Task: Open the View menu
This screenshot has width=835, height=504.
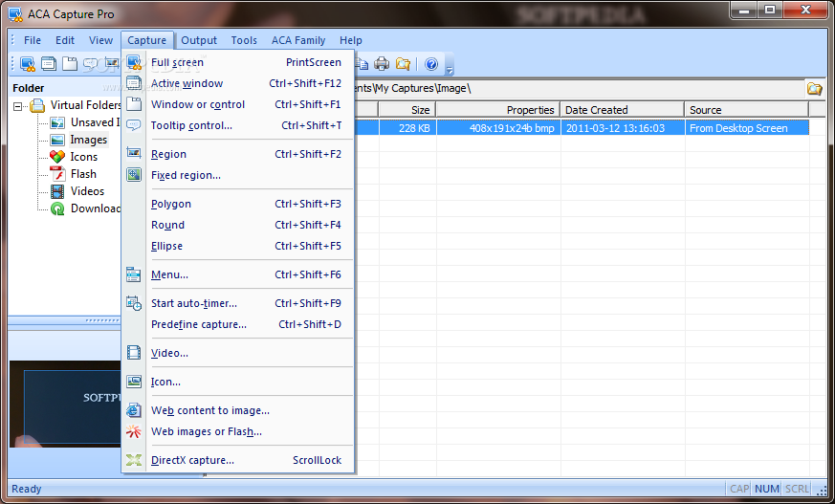Action: coord(100,40)
